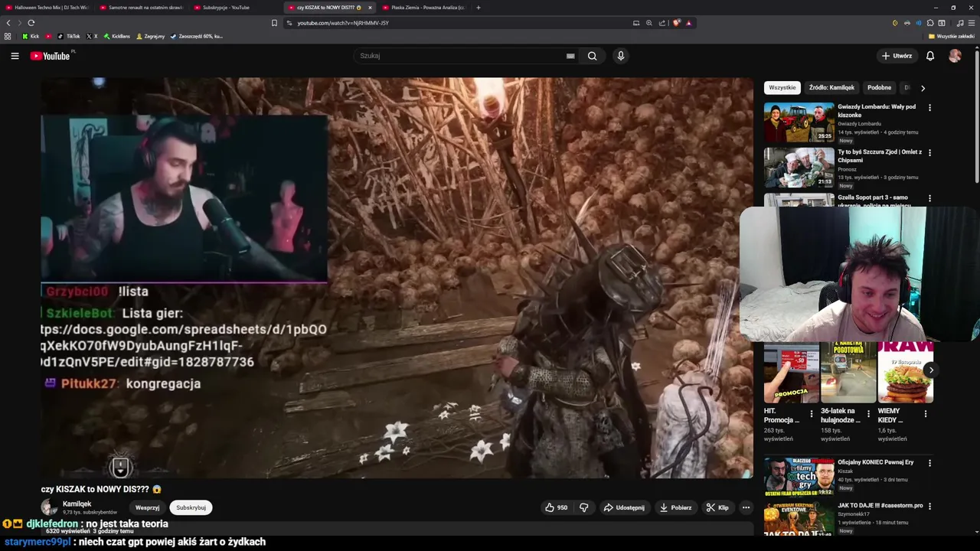Viewport: 980px width, 551px height.
Task: Switch to Subskrypcje - YouTube tab
Action: click(x=236, y=8)
